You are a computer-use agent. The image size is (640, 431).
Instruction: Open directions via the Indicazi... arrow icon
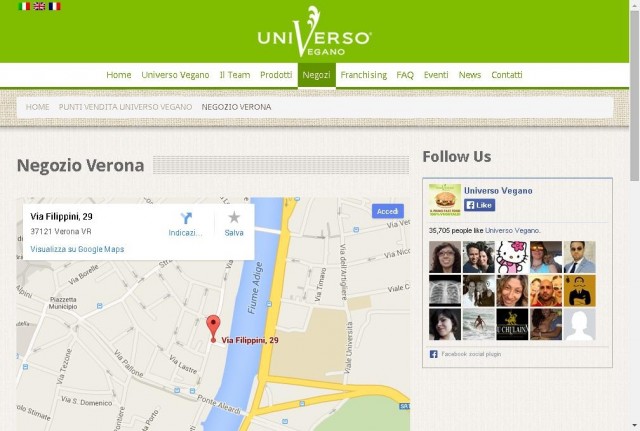point(186,218)
